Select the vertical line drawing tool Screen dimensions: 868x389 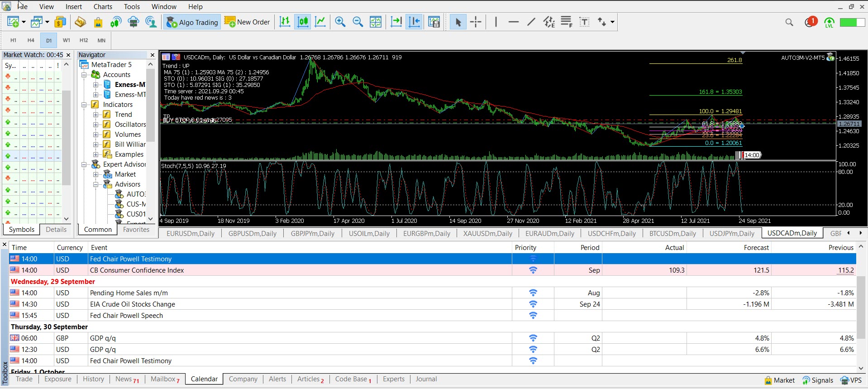tap(496, 22)
